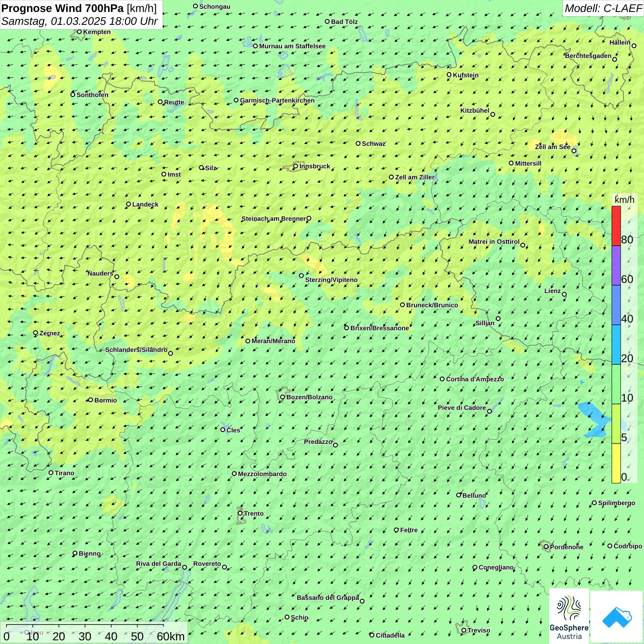Click the red 80 km/h legend color

pyautogui.click(x=616, y=226)
